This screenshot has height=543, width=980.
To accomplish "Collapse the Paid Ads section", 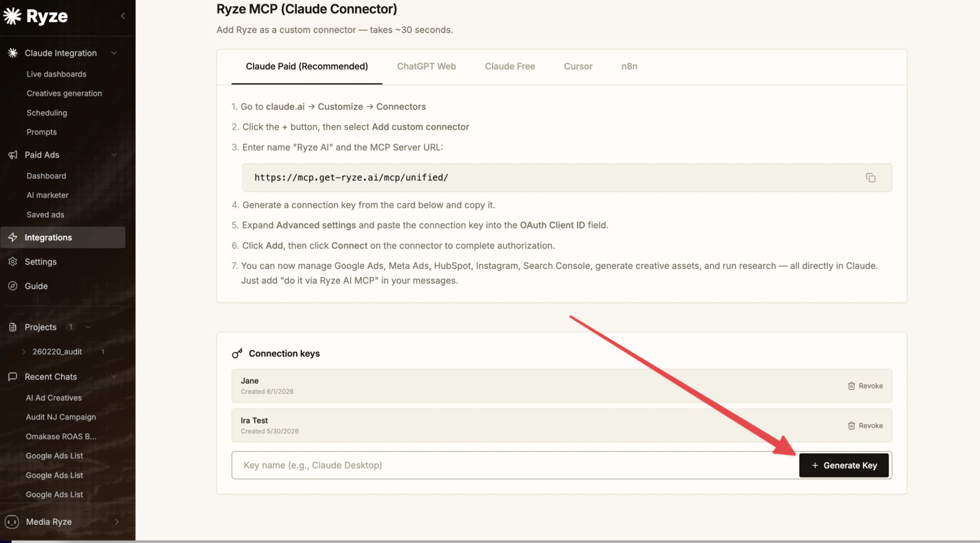I will pos(114,155).
